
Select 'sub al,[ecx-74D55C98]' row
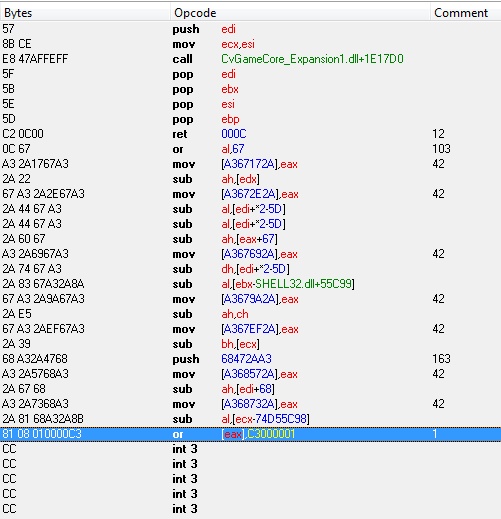coord(250,419)
